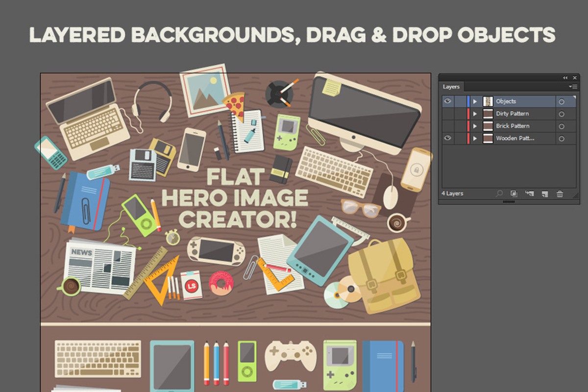The width and height of the screenshot is (588, 392).
Task: Hide the Wooden Pattern layer eye icon
Action: (447, 139)
